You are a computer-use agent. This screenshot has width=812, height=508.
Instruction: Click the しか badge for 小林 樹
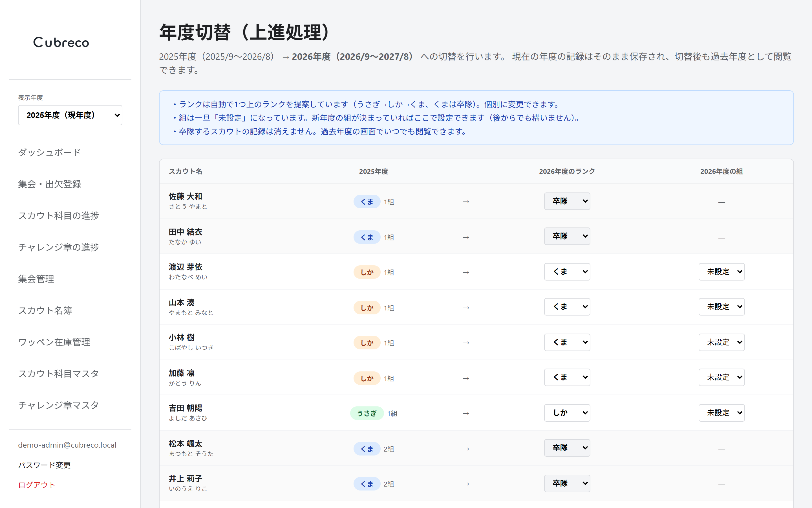coord(367,343)
